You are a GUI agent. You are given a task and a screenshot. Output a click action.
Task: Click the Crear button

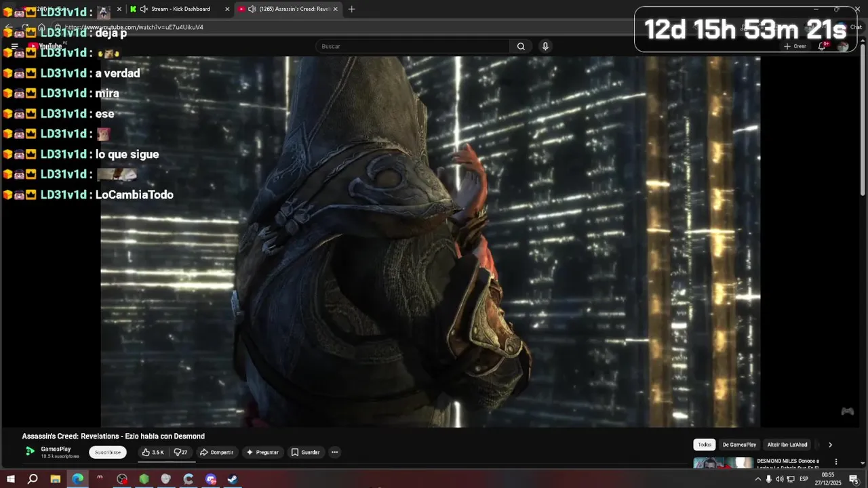[795, 46]
